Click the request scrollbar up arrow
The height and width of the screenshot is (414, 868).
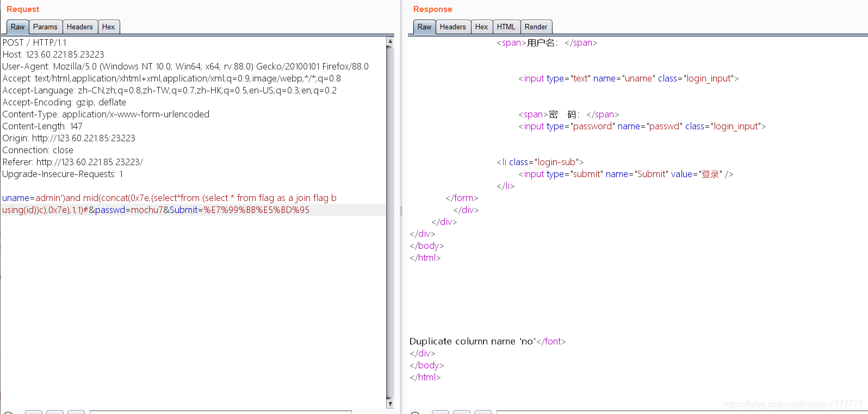[390, 41]
